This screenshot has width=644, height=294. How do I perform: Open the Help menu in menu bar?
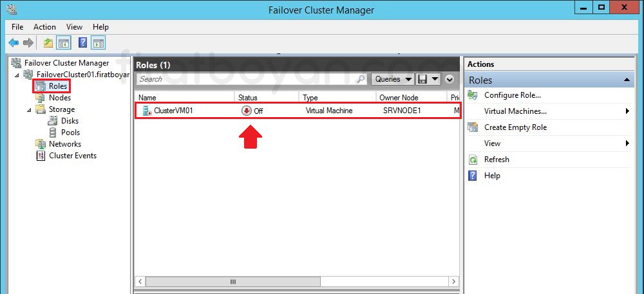tap(100, 26)
